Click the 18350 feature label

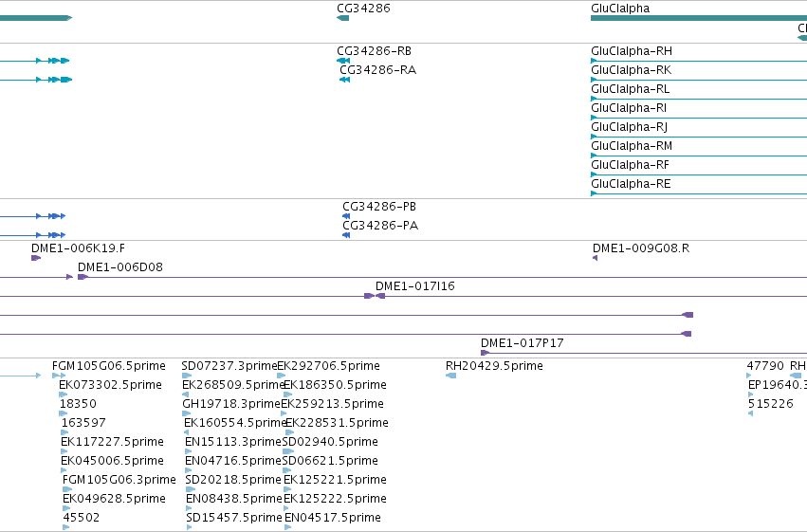coord(78,404)
